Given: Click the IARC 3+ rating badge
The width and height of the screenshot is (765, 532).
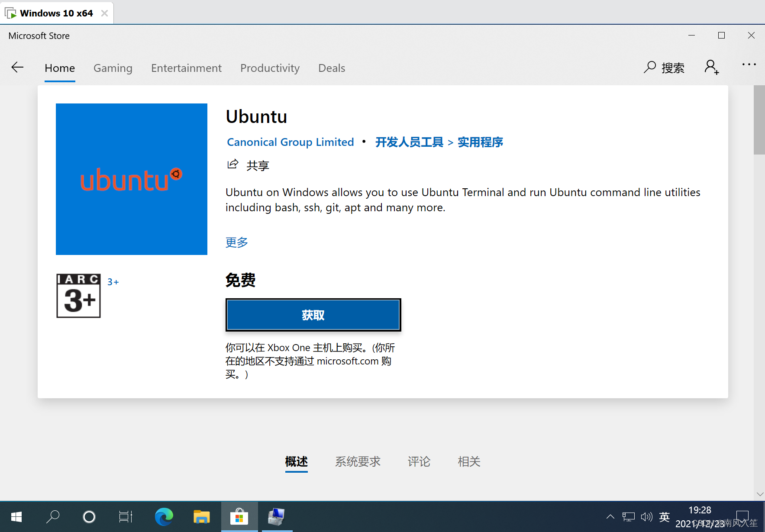Looking at the screenshot, I should coord(78,296).
